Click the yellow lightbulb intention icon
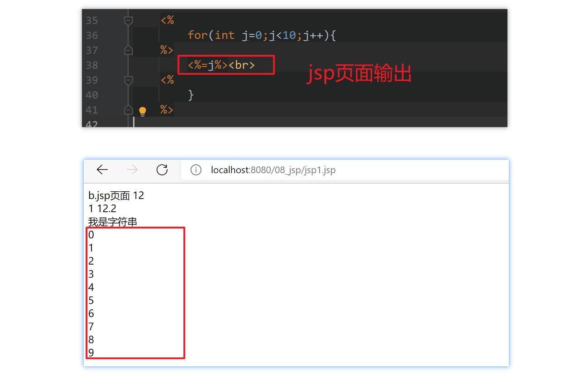Image resolution: width=588 pixels, height=379 pixels. click(x=143, y=111)
